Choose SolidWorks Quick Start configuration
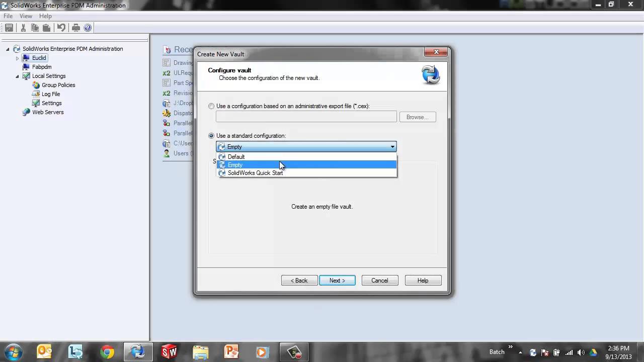The image size is (644, 362). [x=307, y=173]
